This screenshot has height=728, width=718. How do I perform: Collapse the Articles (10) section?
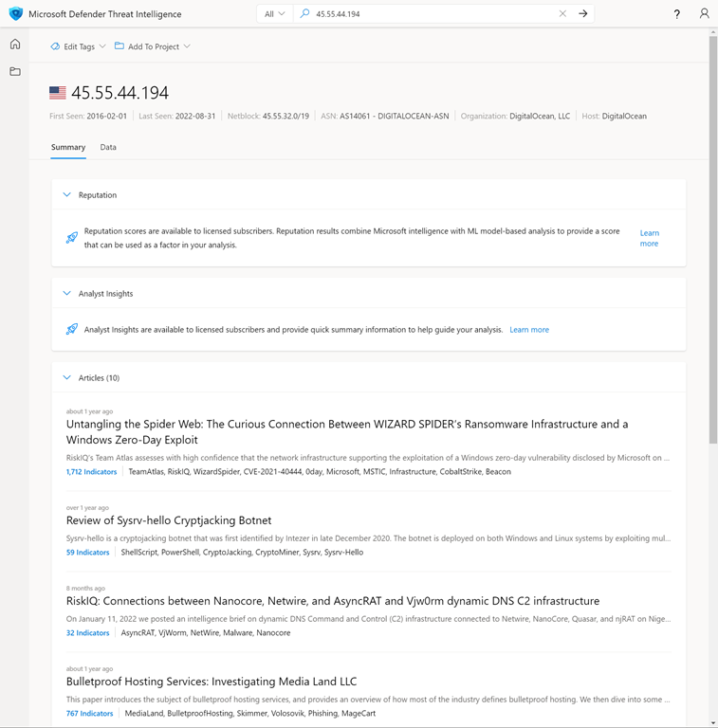tap(66, 378)
